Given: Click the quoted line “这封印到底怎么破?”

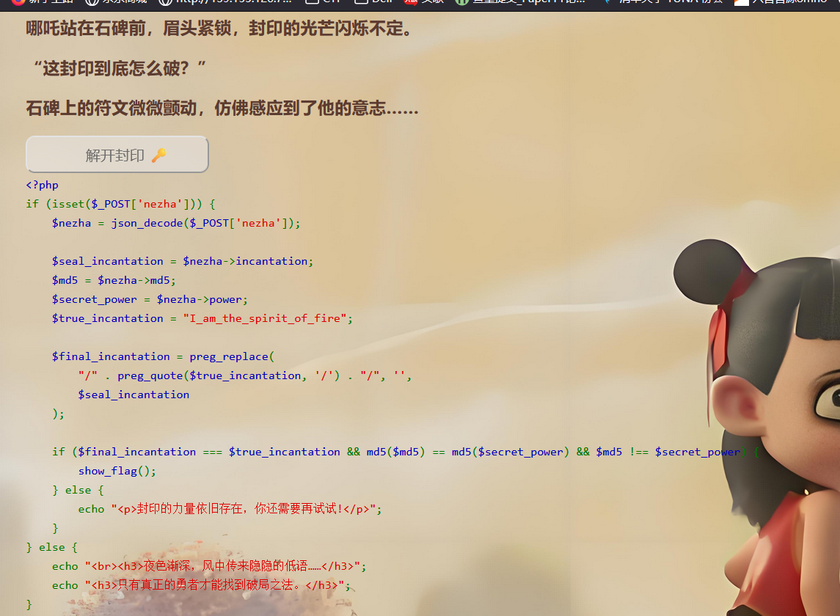Looking at the screenshot, I should point(119,68).
